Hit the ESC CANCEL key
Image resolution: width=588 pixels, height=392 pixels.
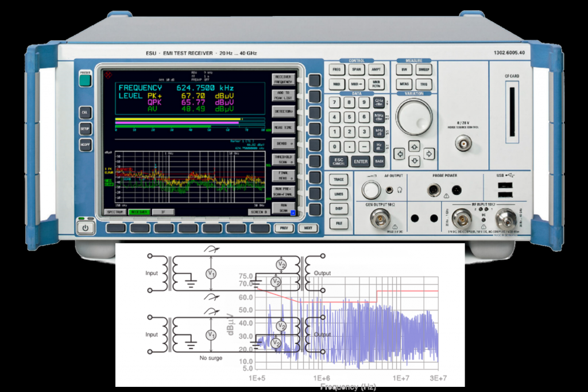pos(339,161)
